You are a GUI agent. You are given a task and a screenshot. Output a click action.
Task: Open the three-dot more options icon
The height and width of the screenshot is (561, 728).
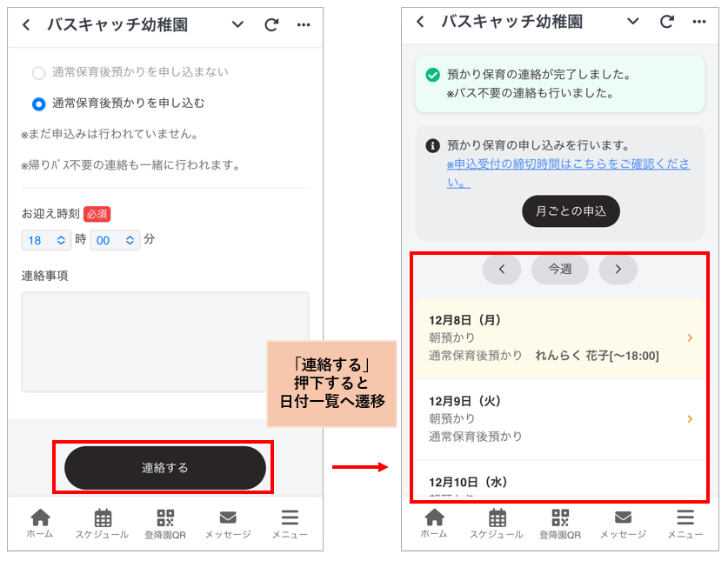304,26
